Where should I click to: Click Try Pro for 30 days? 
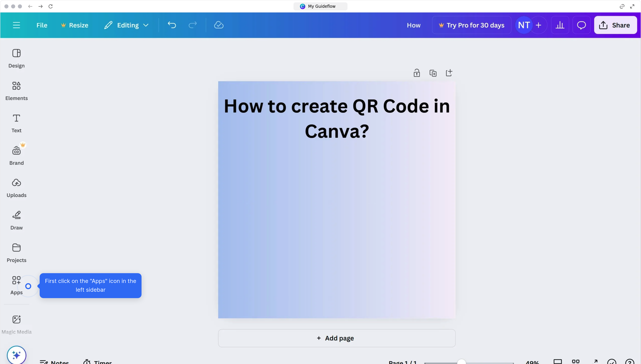point(471,25)
